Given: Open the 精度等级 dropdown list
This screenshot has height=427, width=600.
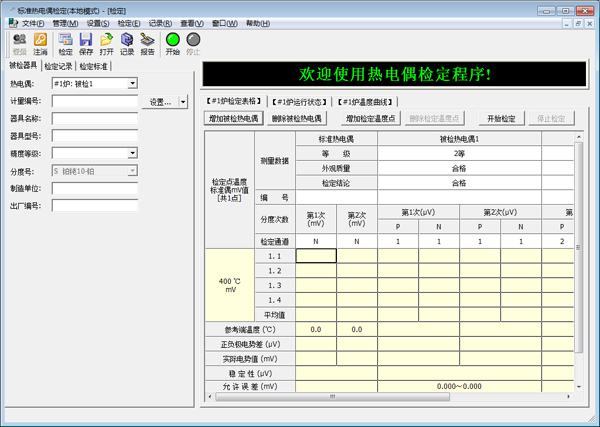Looking at the screenshot, I should click(x=133, y=153).
